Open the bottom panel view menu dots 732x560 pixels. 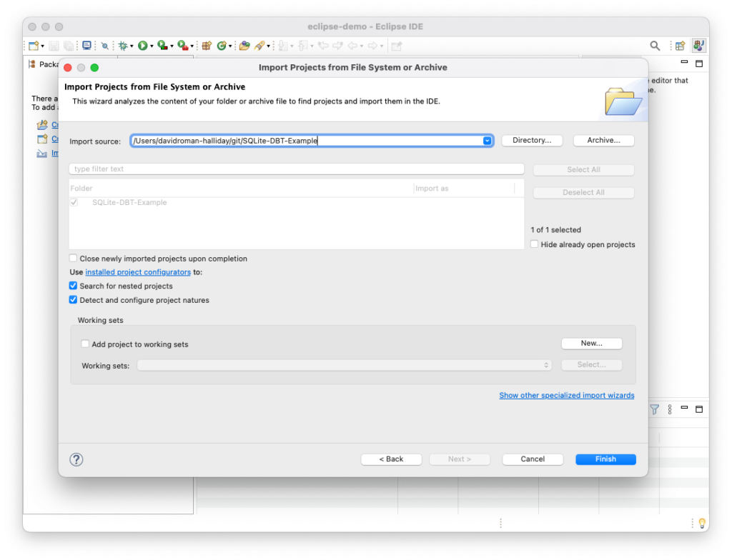click(670, 410)
